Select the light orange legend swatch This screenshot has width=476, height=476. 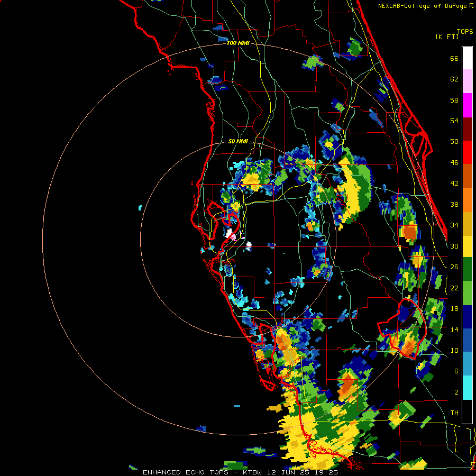467,200
